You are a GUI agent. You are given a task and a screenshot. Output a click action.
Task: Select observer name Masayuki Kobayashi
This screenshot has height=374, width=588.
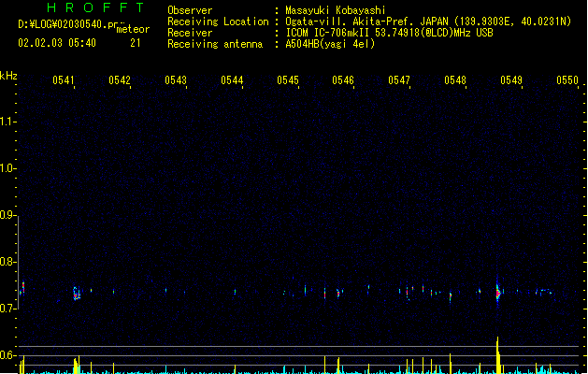[336, 10]
